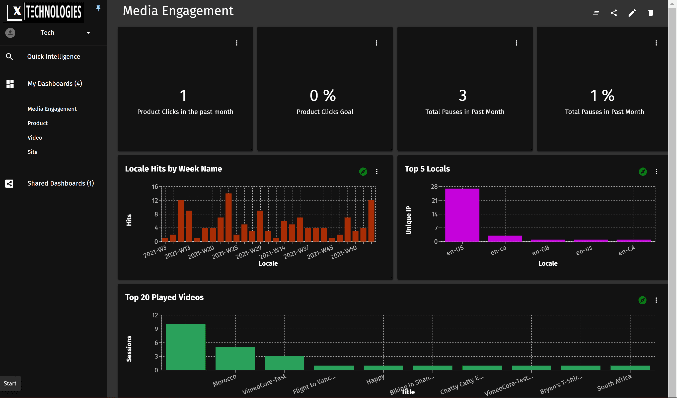Click the My Dashboards grid icon
The image size is (677, 398).
coord(10,84)
